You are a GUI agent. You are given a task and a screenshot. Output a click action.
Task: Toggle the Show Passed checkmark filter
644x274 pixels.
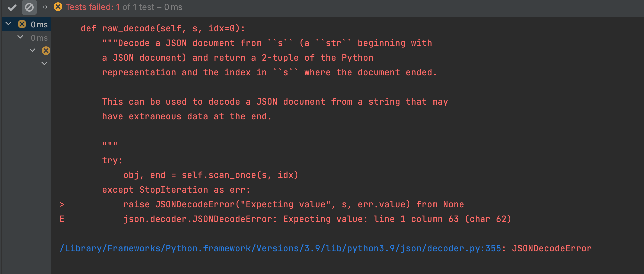tap(12, 7)
